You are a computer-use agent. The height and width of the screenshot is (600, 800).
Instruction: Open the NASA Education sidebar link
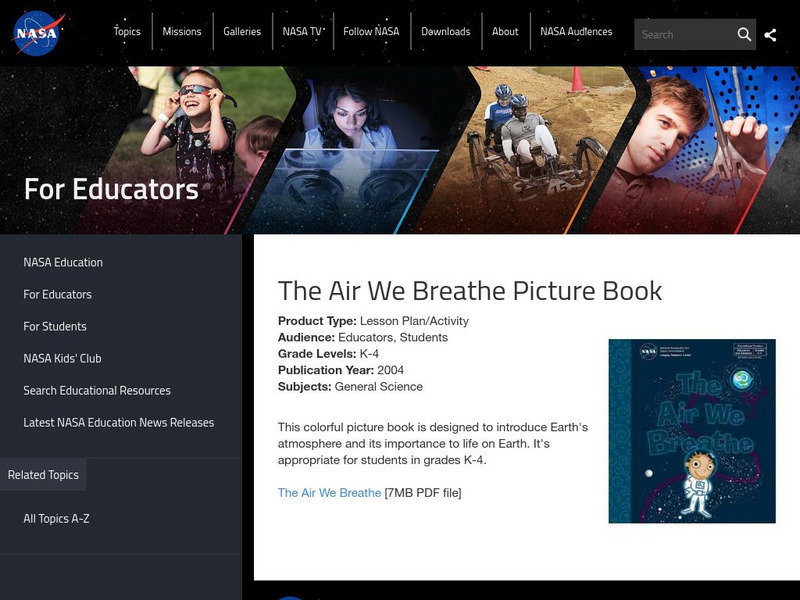[61, 262]
